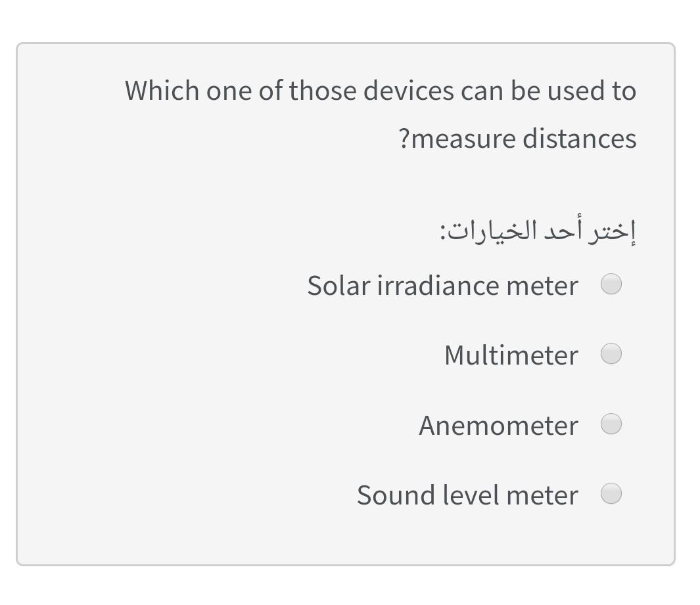
Task: Click the word "distances" in the question
Action: coord(580,139)
